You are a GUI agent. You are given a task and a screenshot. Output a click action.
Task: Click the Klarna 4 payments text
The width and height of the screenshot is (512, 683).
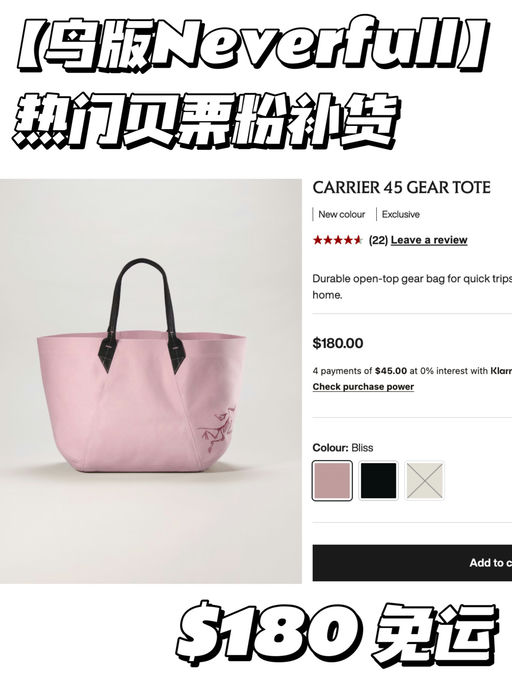[412, 371]
